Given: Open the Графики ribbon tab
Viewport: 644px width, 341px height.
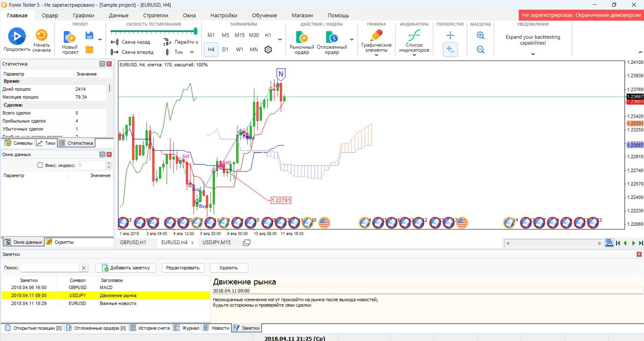Looking at the screenshot, I should pyautogui.click(x=83, y=15).
